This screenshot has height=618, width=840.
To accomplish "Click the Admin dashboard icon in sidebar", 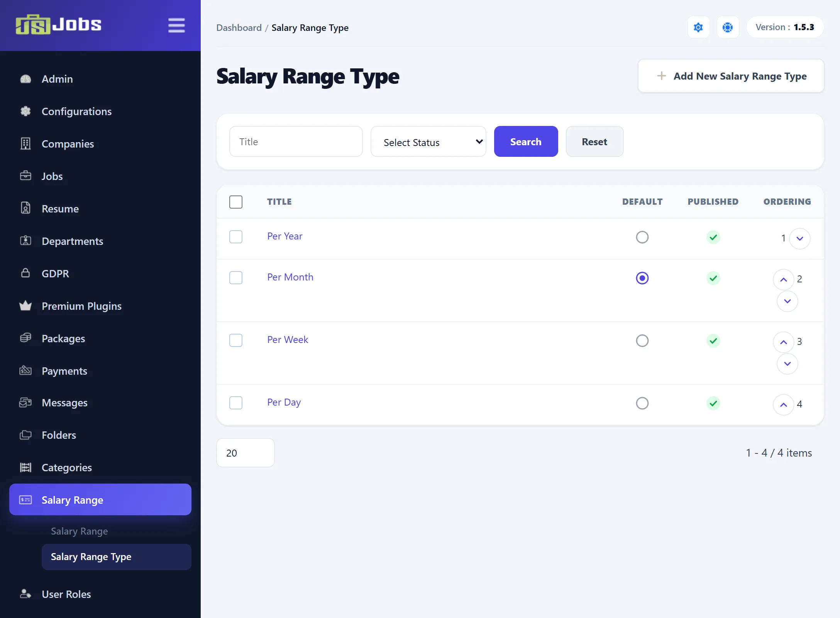I will pyautogui.click(x=25, y=79).
